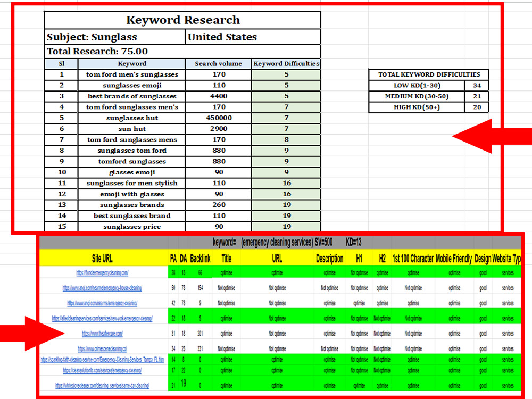Click the yellow URL column header

[x=277, y=259]
